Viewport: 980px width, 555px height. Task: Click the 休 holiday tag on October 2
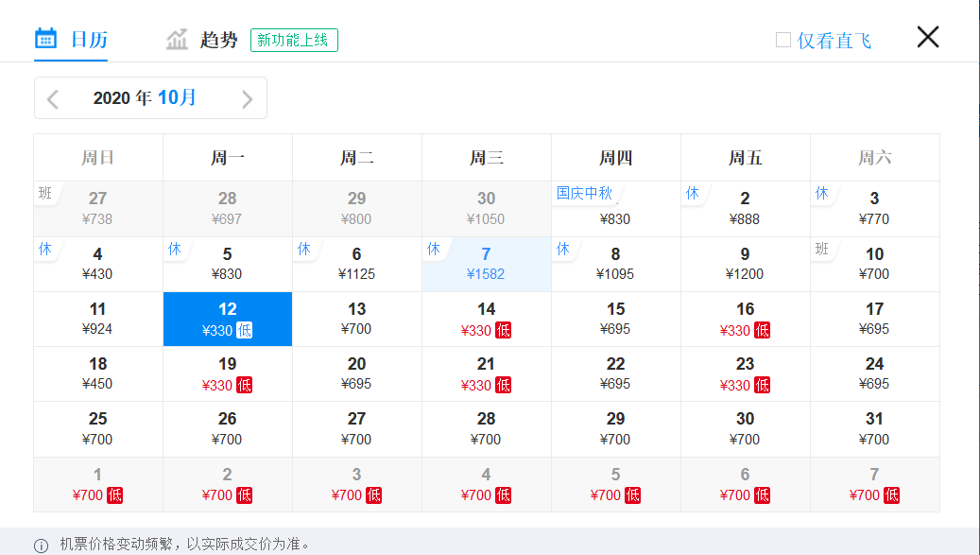coord(693,193)
